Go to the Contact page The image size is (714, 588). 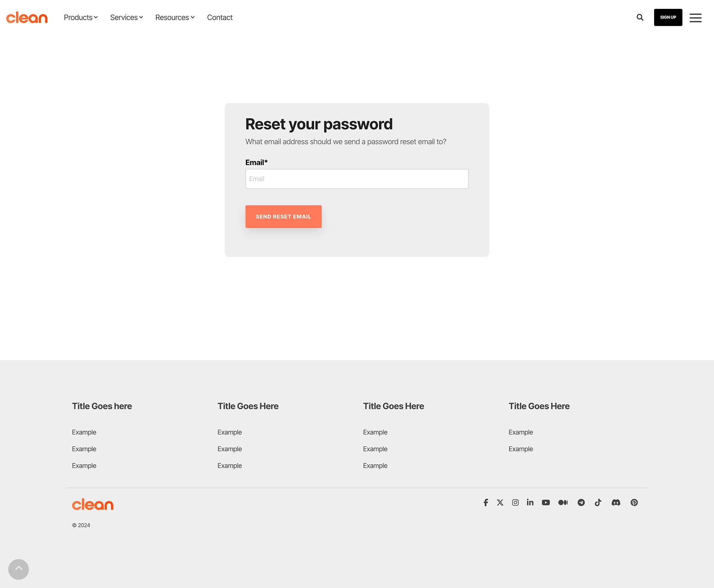(x=220, y=17)
